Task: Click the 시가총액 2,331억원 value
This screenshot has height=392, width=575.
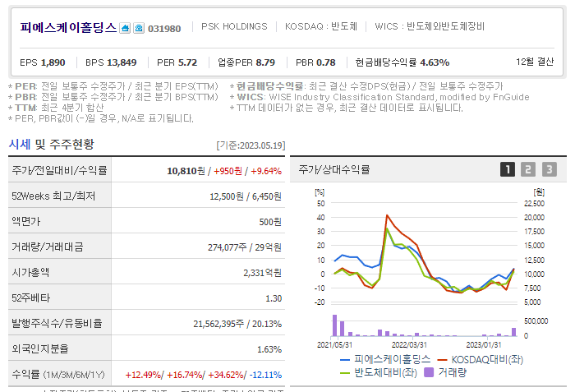Action: click(x=262, y=273)
